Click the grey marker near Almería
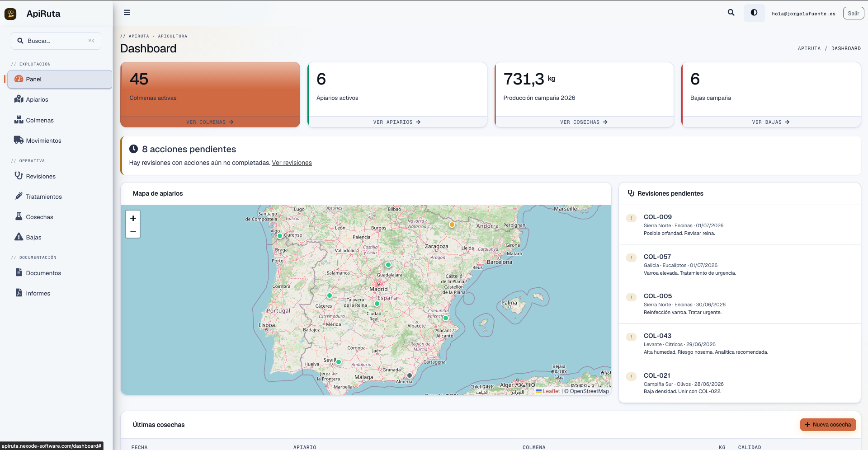The image size is (868, 450). pos(410,375)
